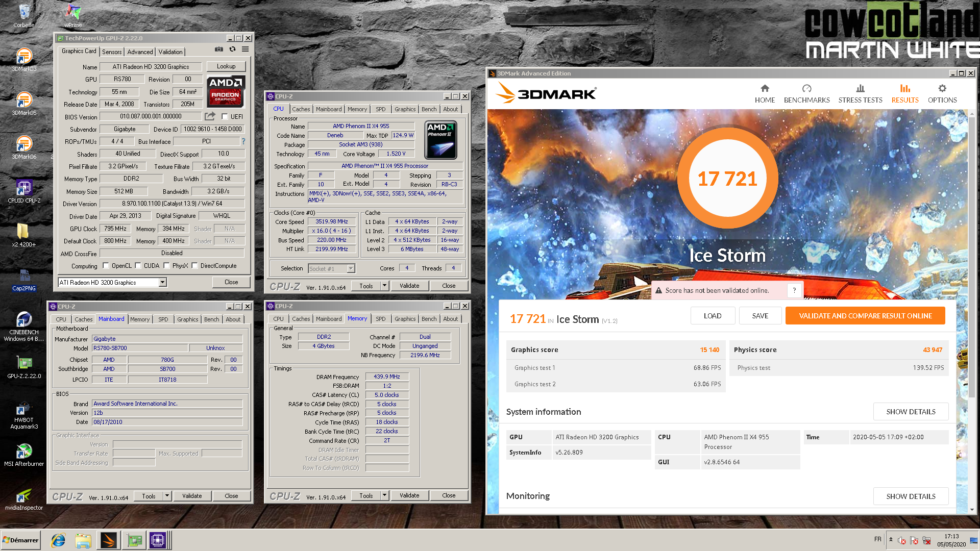
Task: Open the CINEBENCH Windows 64 shortcut
Action: [x=24, y=325]
